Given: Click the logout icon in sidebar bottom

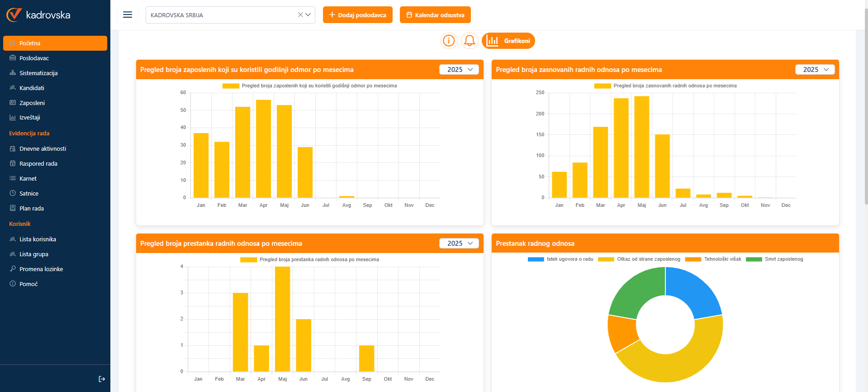Looking at the screenshot, I should pyautogui.click(x=102, y=379).
